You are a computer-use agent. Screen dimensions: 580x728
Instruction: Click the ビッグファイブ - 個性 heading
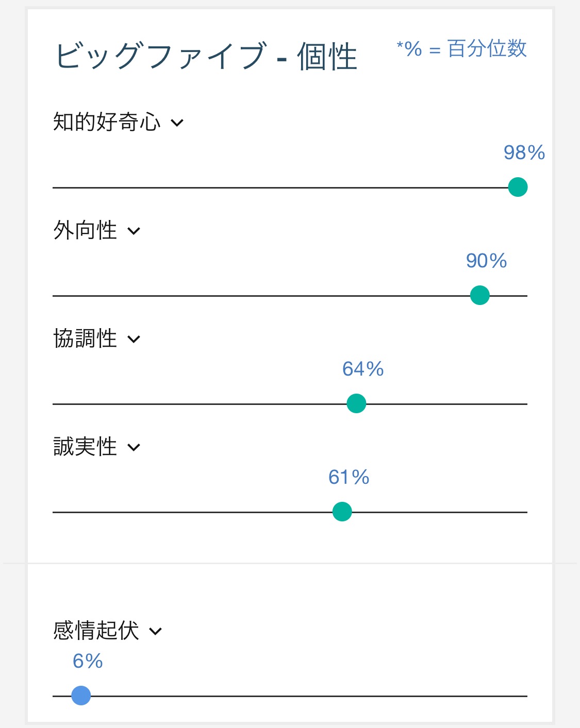206,56
